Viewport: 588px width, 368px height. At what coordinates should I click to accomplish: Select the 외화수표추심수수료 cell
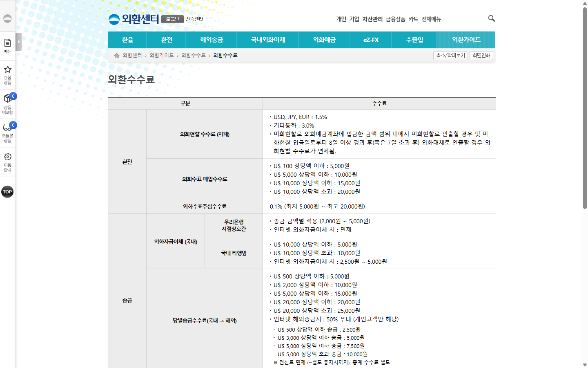pos(205,206)
